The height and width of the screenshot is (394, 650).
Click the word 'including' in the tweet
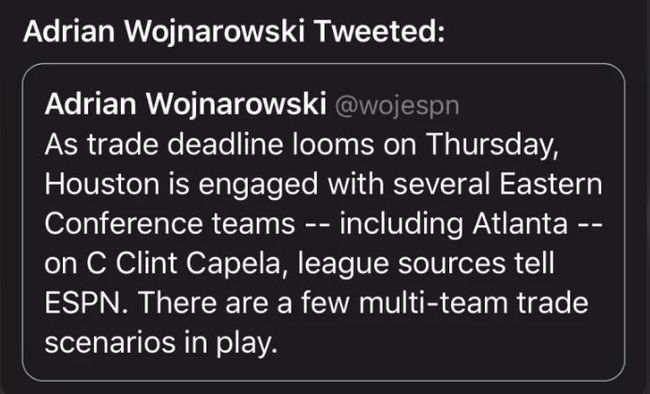point(401,225)
